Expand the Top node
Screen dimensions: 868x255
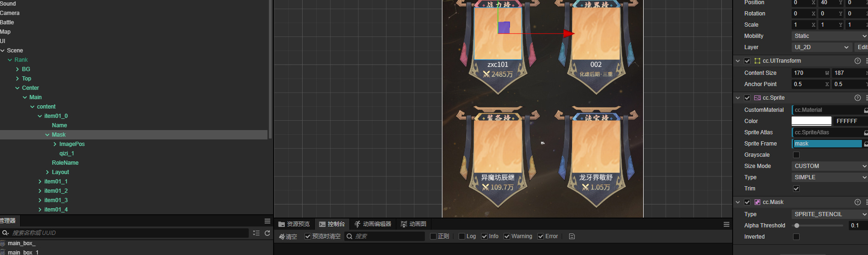pos(17,79)
